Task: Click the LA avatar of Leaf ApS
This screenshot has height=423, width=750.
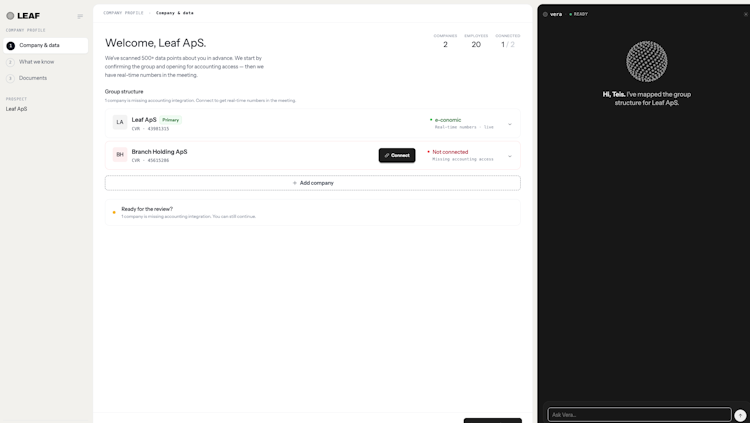Action: coord(120,122)
